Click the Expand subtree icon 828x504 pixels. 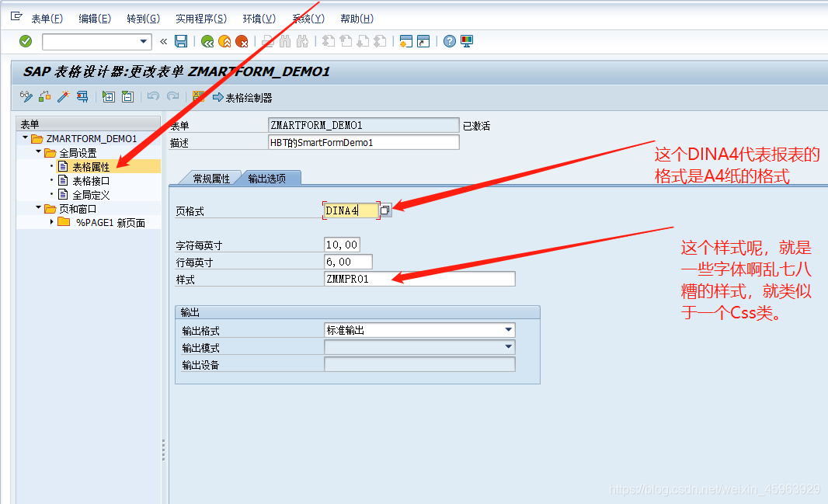click(x=108, y=96)
